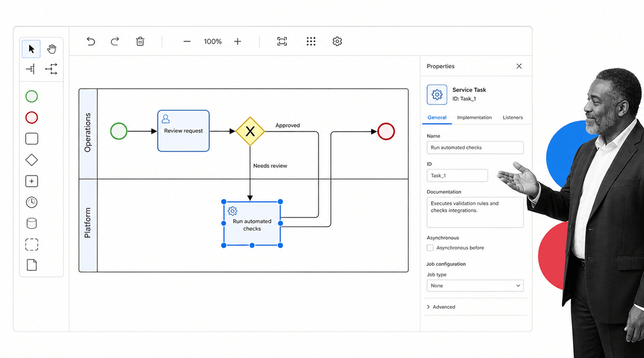Add a data store from palette

pos(32,224)
